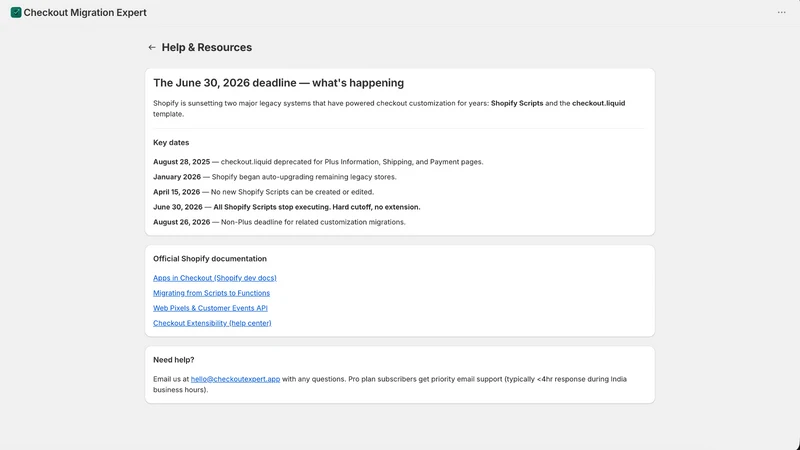Click the Help & Resources heading

point(207,47)
